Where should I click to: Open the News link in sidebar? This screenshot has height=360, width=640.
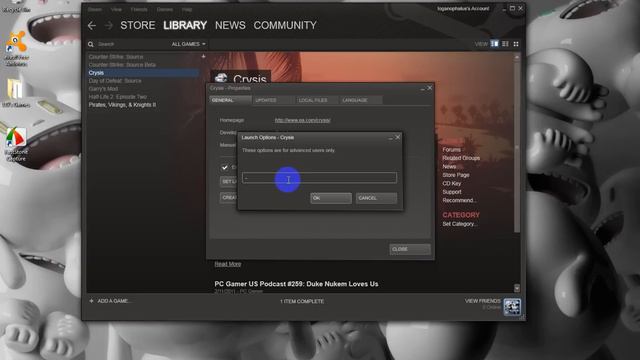click(449, 167)
